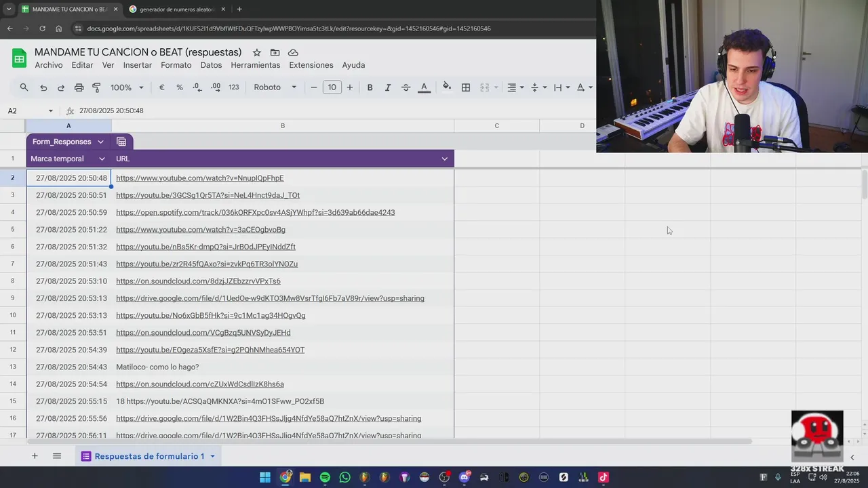The width and height of the screenshot is (868, 488).
Task: Reload the page in browser
Action: coord(42,28)
